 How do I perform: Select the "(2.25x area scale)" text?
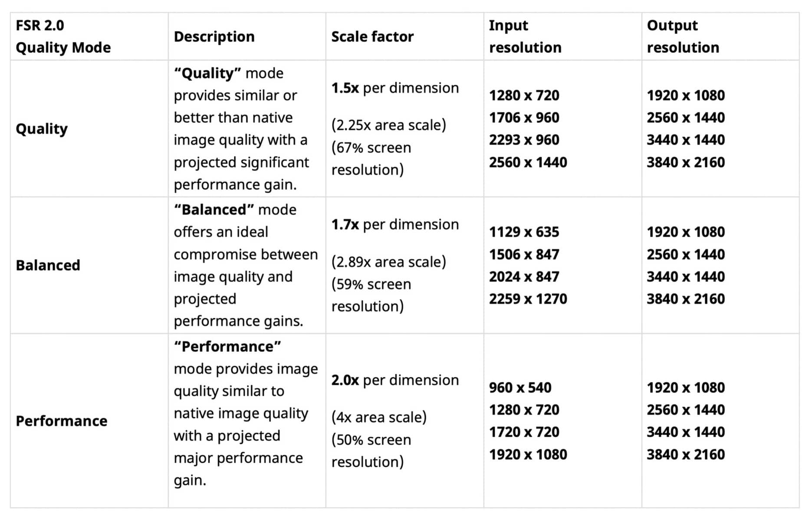point(389,125)
